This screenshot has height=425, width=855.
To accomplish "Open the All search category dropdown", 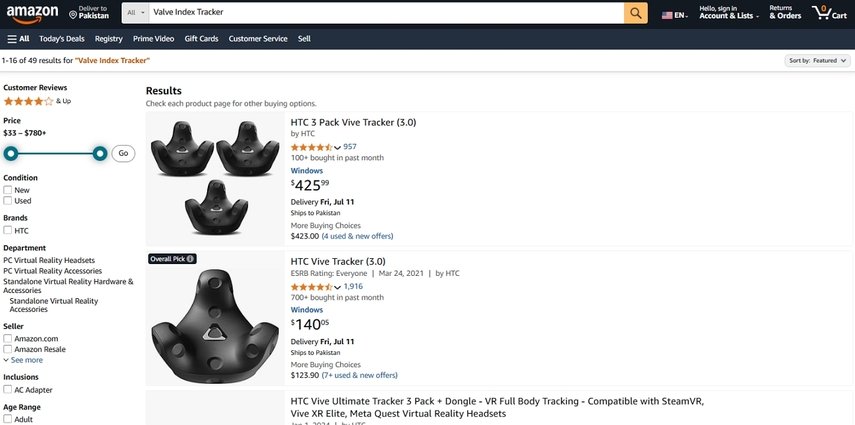I will click(x=136, y=13).
